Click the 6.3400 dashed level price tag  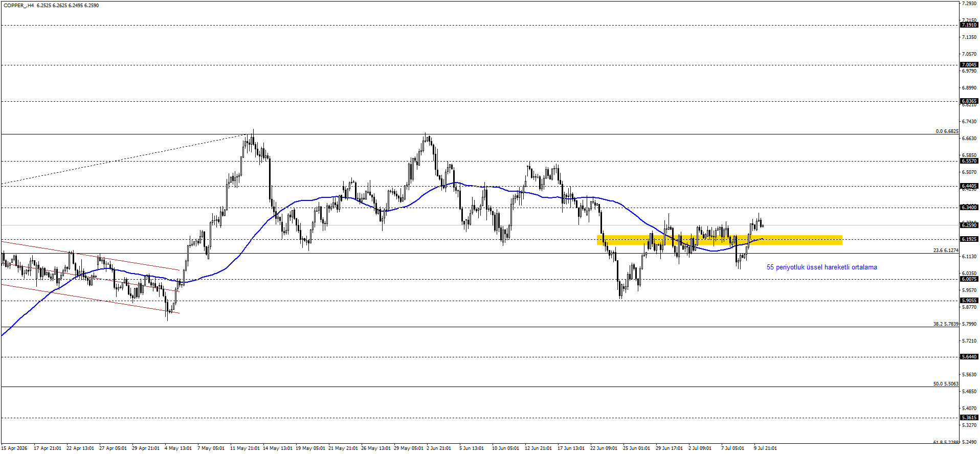pyautogui.click(x=969, y=208)
